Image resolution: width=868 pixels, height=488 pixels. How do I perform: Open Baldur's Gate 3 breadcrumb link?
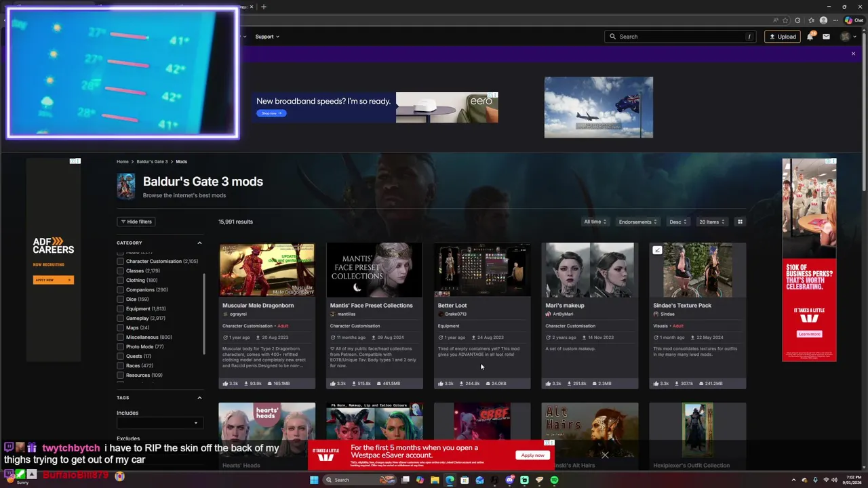point(152,162)
